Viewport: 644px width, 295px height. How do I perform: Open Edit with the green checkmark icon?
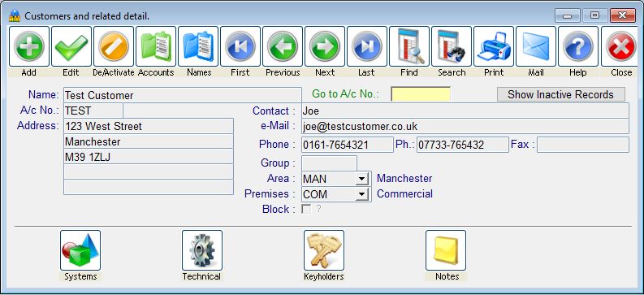[71, 46]
